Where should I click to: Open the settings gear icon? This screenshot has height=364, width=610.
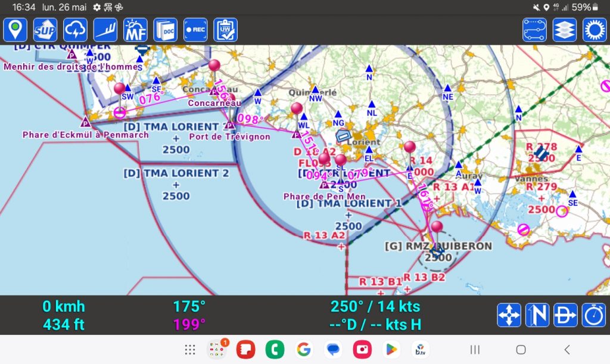point(594,30)
